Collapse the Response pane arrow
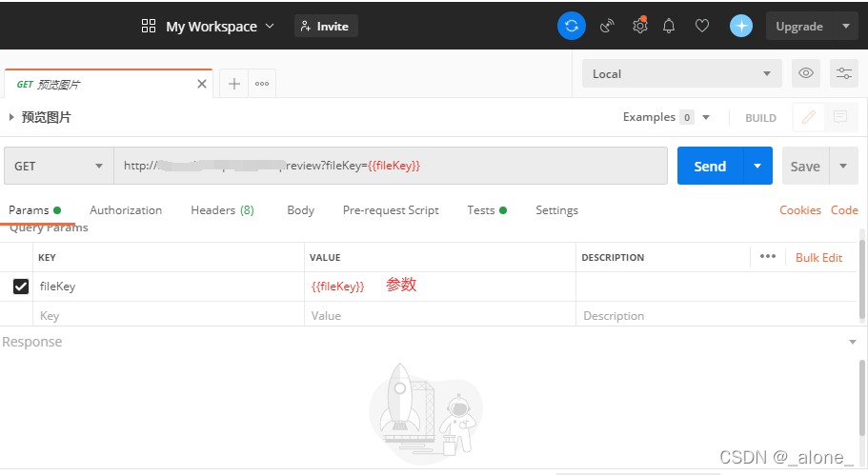Screen dimensions: 868x475 coord(853,343)
